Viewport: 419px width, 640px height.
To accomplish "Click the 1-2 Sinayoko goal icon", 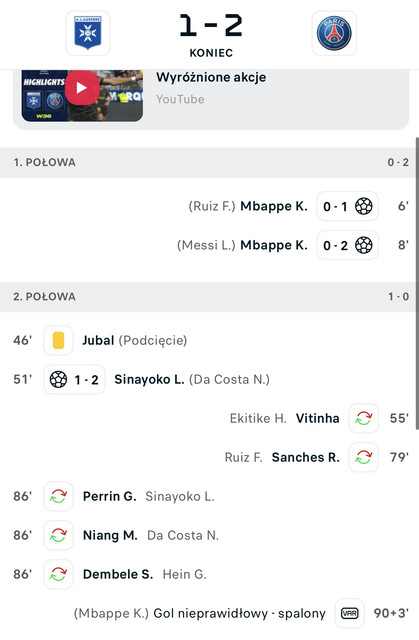I will click(x=58, y=379).
